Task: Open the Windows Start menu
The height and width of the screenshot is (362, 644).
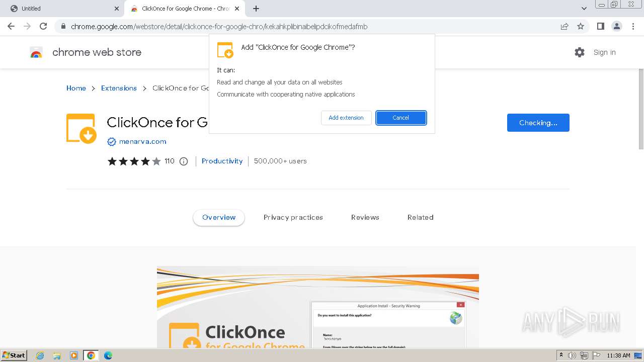Action: pyautogui.click(x=14, y=355)
